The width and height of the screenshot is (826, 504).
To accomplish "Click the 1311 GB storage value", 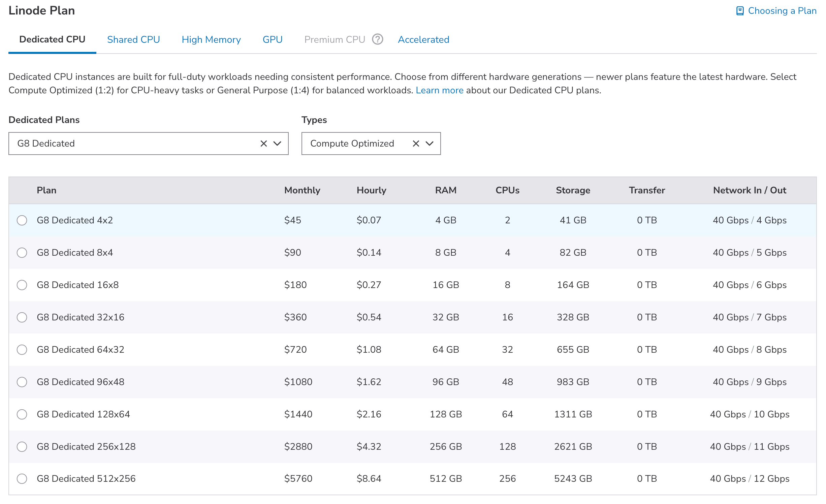I will pos(573,414).
